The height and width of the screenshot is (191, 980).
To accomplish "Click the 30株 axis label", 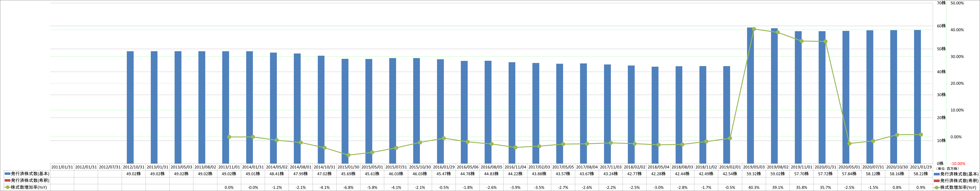I will coord(941,95).
